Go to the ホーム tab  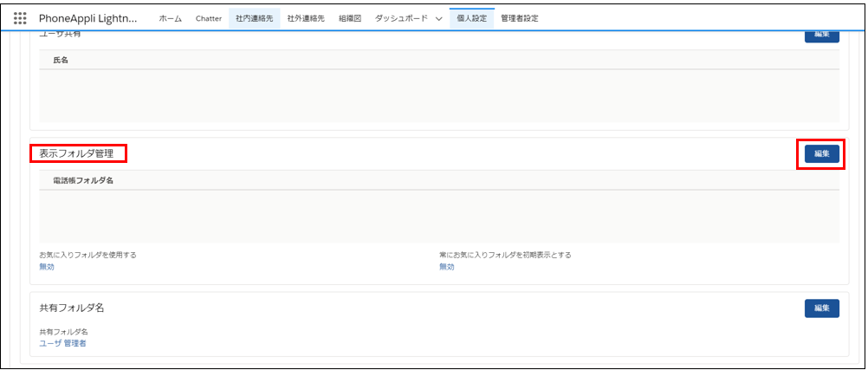click(x=170, y=18)
